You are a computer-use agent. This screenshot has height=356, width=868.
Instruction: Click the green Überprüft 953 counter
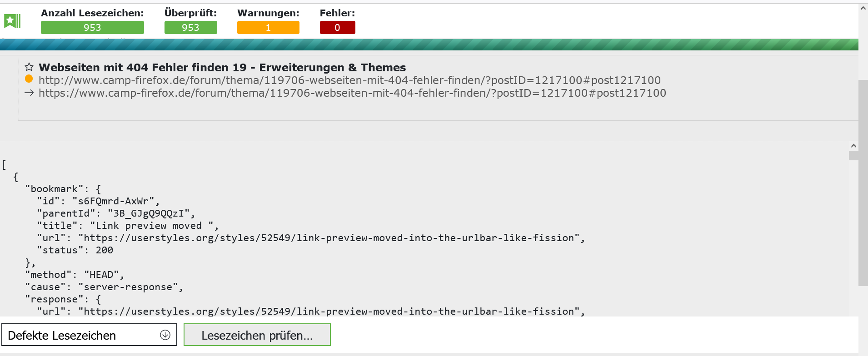[x=190, y=28]
